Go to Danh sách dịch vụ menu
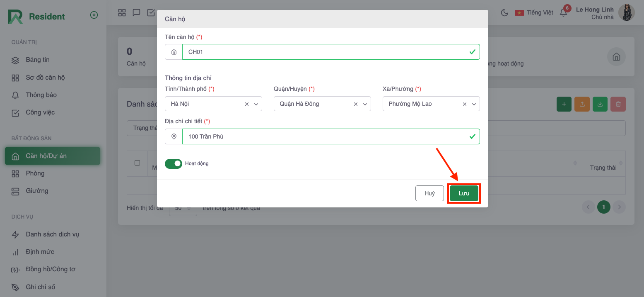This screenshot has height=297, width=644. coord(52,234)
